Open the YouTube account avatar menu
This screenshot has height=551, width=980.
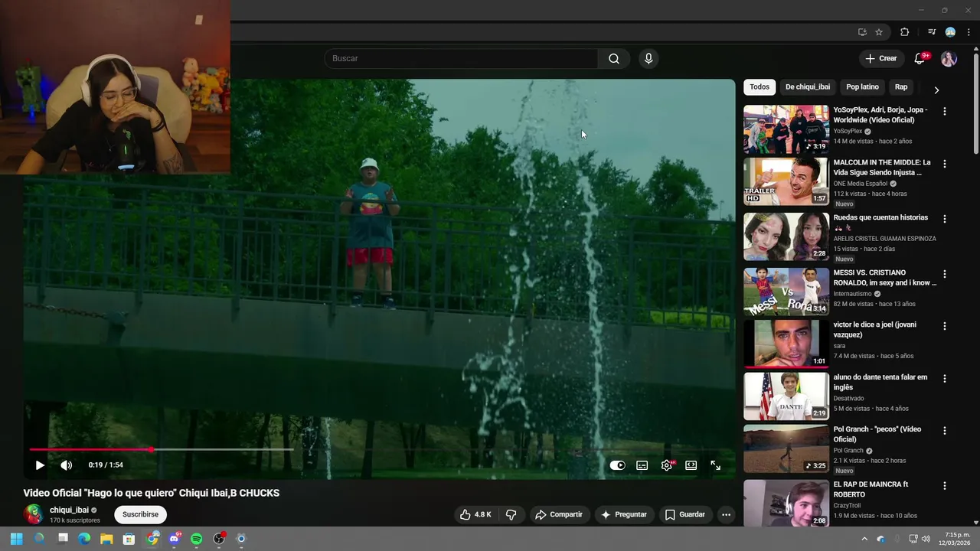coord(949,59)
